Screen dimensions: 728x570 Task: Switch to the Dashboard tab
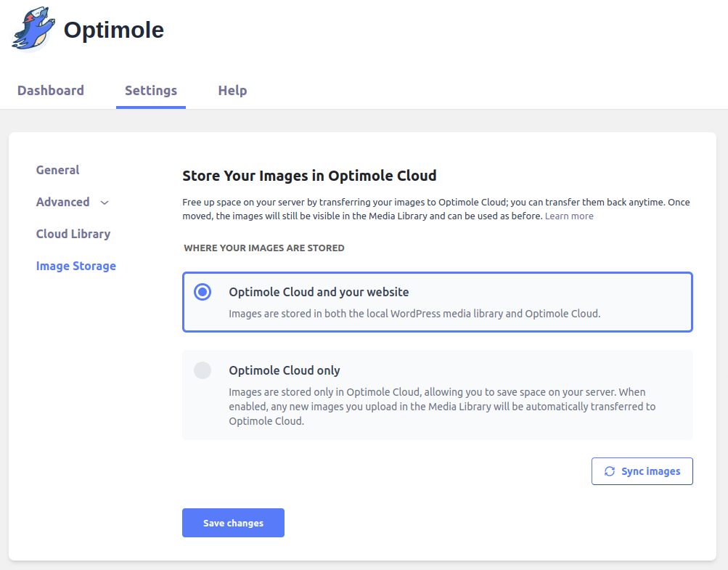pyautogui.click(x=51, y=91)
